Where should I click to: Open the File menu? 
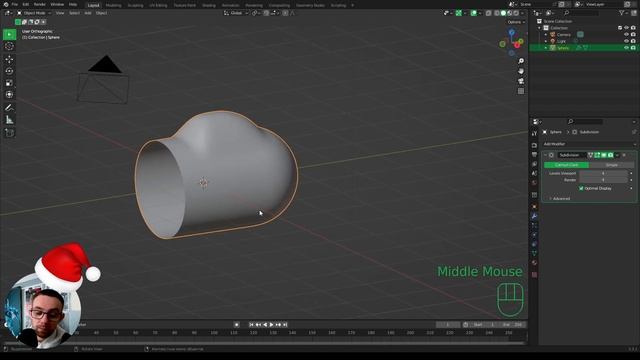click(15, 4)
